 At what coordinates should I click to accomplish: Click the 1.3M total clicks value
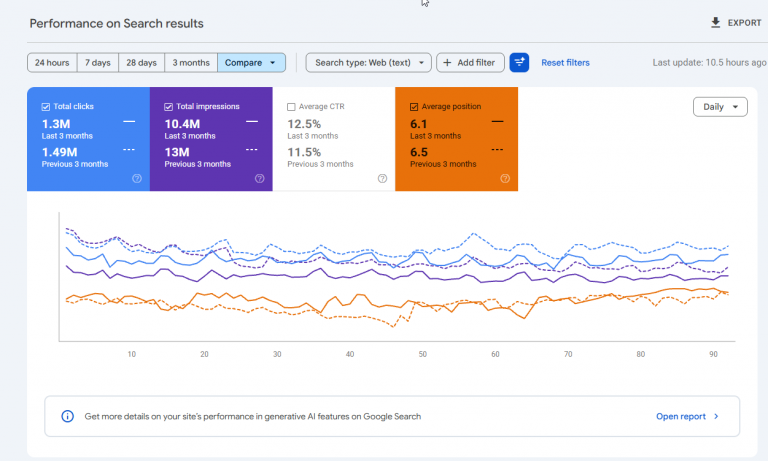tap(56, 124)
